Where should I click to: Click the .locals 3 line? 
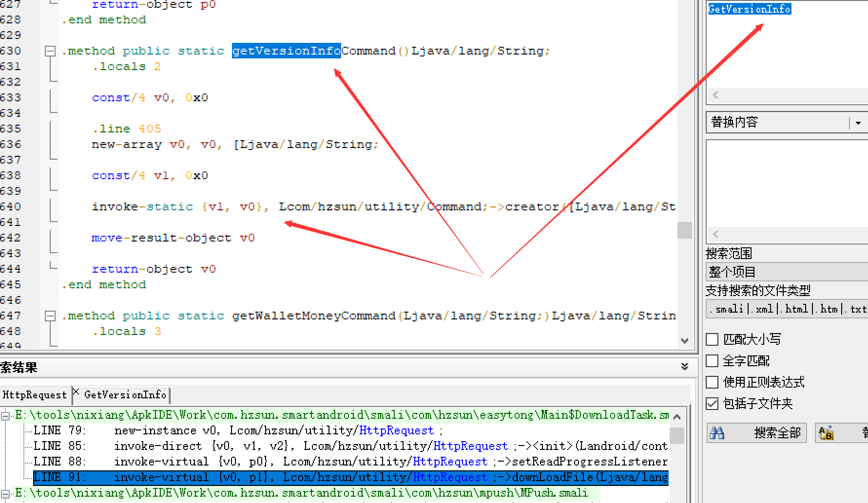click(126, 332)
